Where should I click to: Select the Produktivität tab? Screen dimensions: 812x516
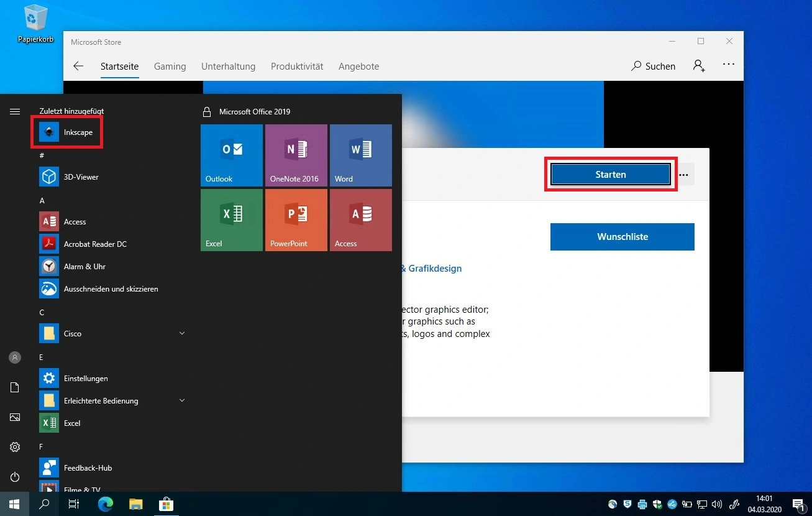[x=297, y=67]
